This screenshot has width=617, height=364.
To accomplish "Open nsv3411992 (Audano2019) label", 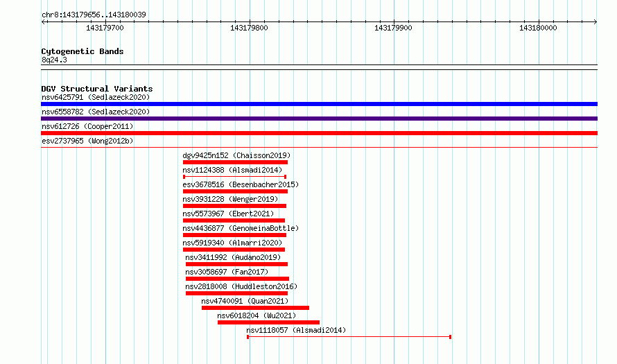I will pos(233,257).
